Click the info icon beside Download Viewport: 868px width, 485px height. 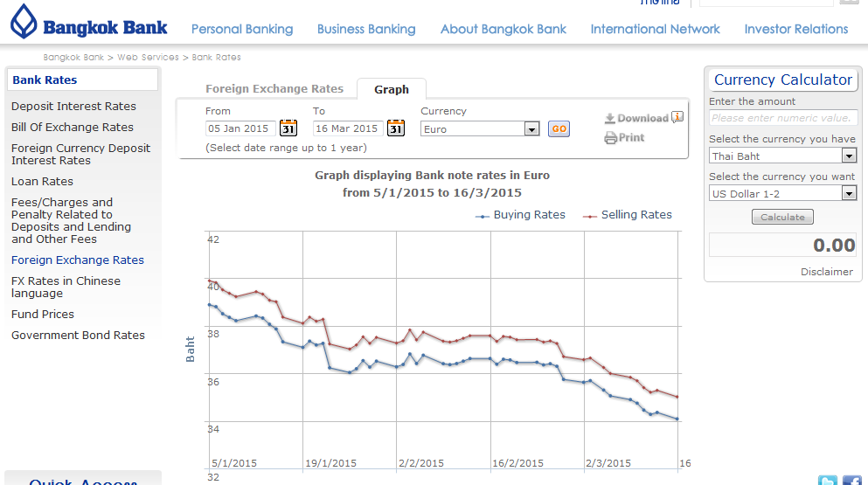[x=677, y=117]
